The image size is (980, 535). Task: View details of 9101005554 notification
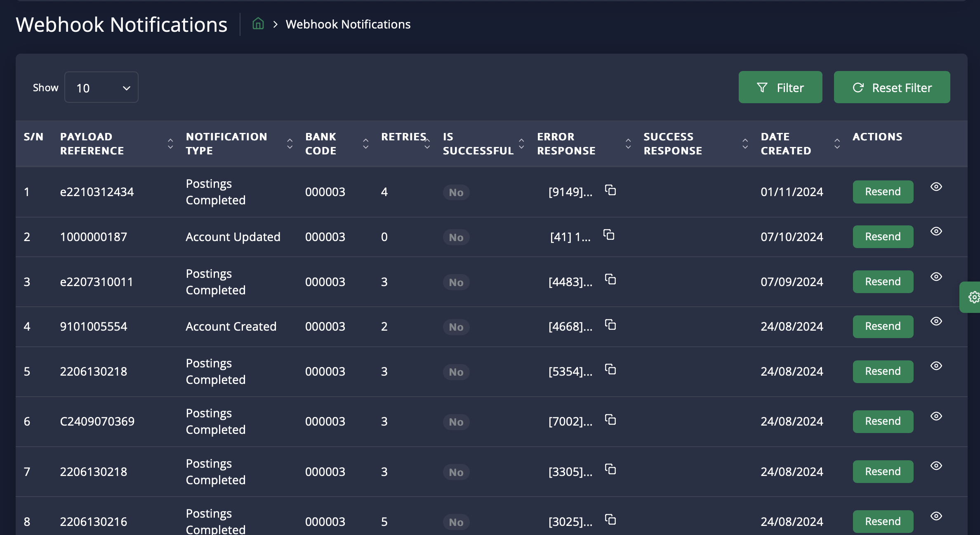click(936, 321)
